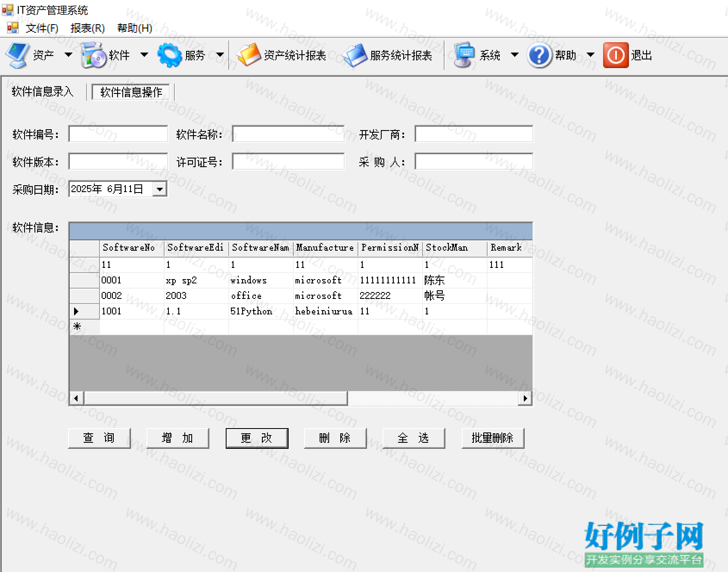The width and height of the screenshot is (728, 572).
Task: Click cell 0001 in SoftwareNo column
Action: 132,280
